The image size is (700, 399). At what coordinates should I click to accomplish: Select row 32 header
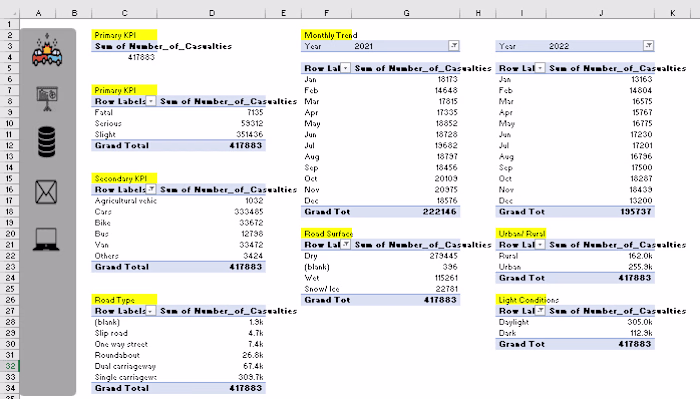tap(10, 366)
